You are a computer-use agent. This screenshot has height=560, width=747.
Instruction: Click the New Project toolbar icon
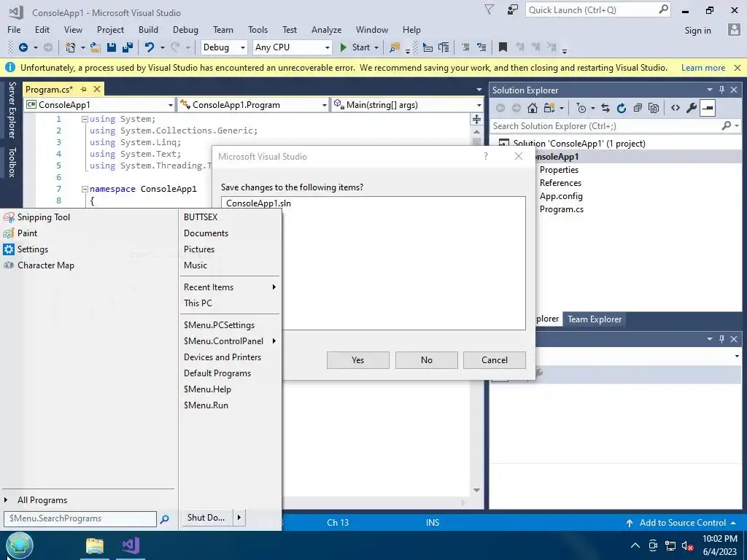click(x=71, y=47)
